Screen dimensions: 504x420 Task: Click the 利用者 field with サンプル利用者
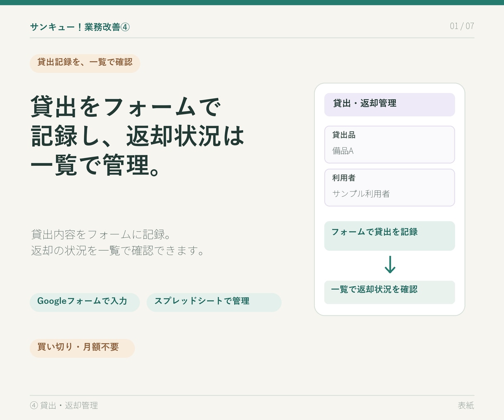click(390, 188)
